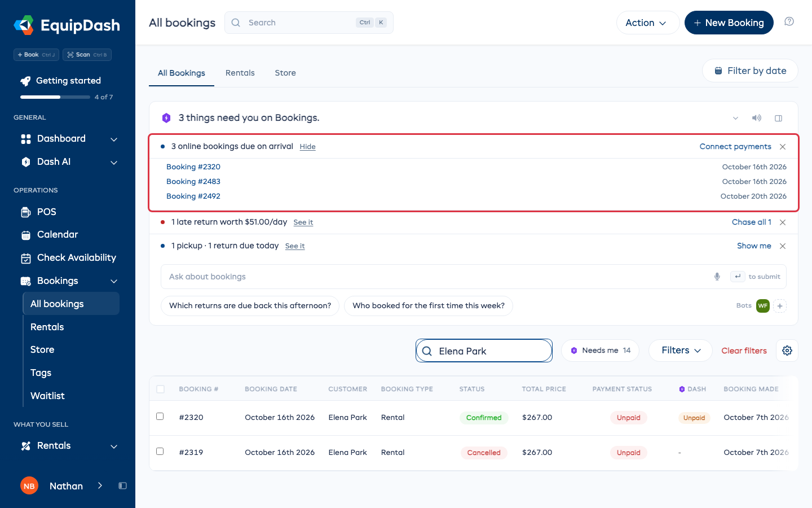Focus the top Search field
Screen dimensions: 812x508
(x=309, y=23)
